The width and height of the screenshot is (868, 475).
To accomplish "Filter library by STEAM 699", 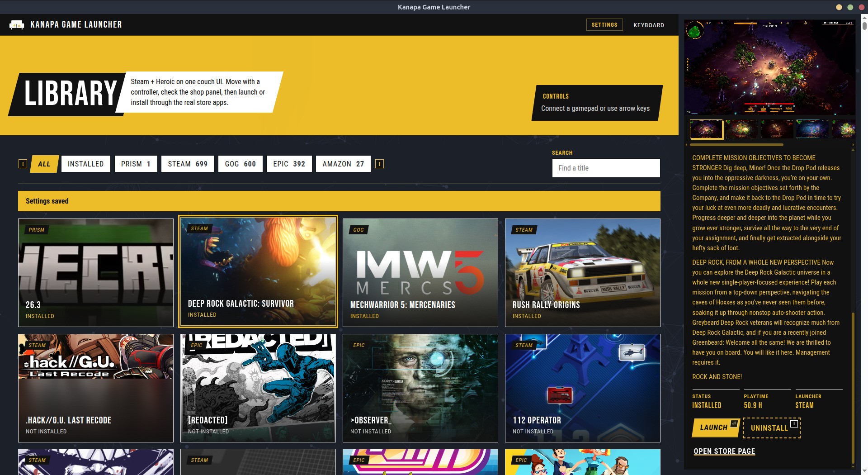I will coord(188,164).
